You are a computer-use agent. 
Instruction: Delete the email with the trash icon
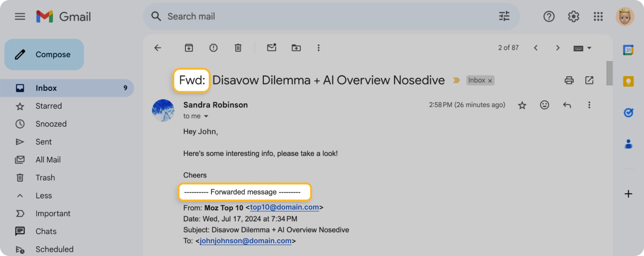tap(238, 48)
